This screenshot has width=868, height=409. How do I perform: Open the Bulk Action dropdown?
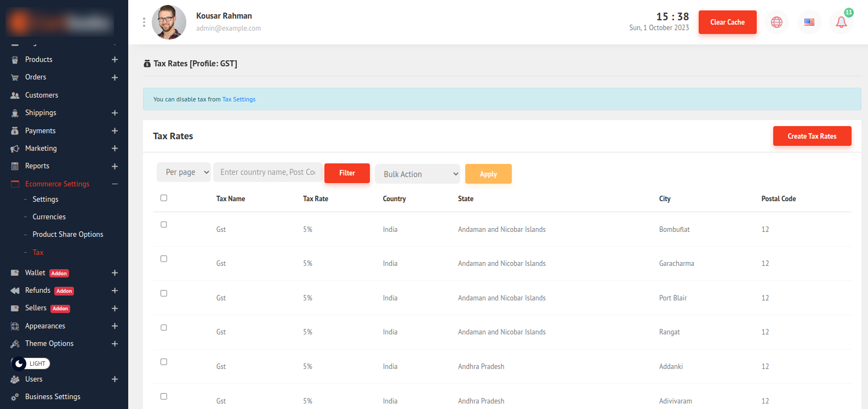(418, 174)
